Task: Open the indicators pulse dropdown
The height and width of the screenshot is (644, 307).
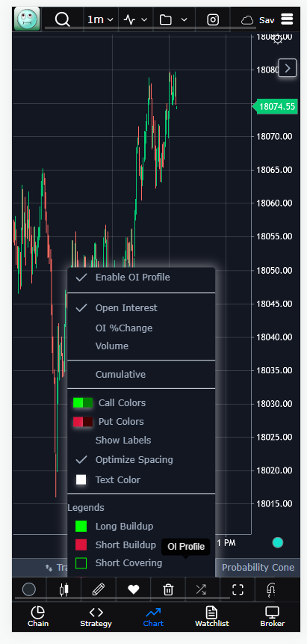Action: [135, 19]
